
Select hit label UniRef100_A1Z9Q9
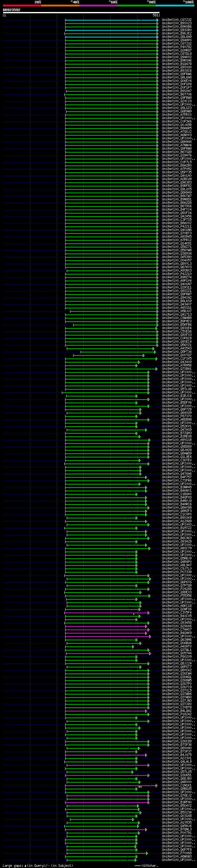point(177,521)
